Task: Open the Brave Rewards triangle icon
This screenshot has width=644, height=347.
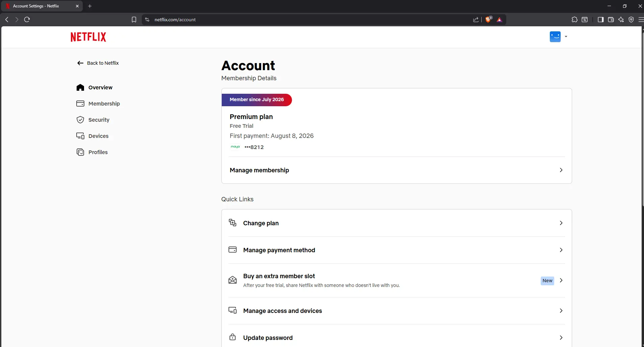Action: (500, 20)
